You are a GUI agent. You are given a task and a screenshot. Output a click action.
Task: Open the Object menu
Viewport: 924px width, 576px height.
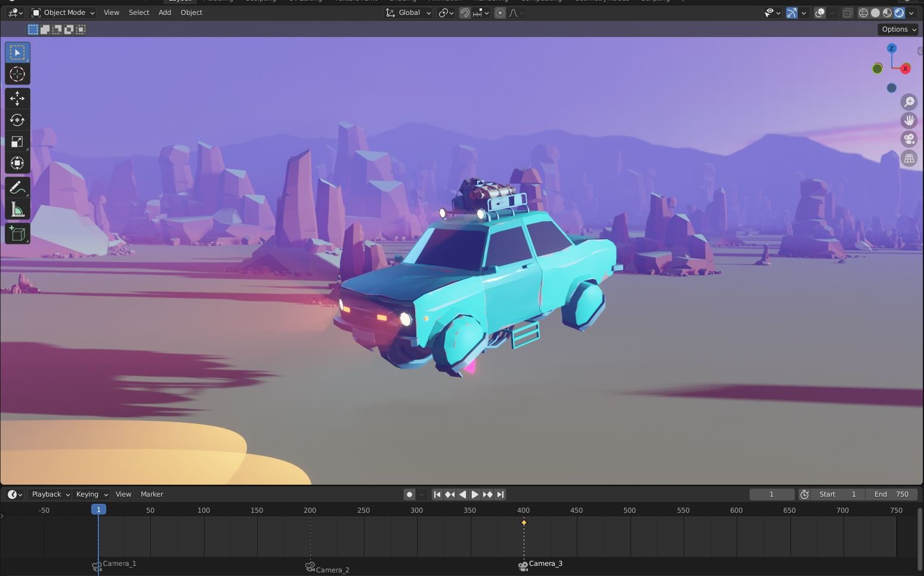pos(191,13)
